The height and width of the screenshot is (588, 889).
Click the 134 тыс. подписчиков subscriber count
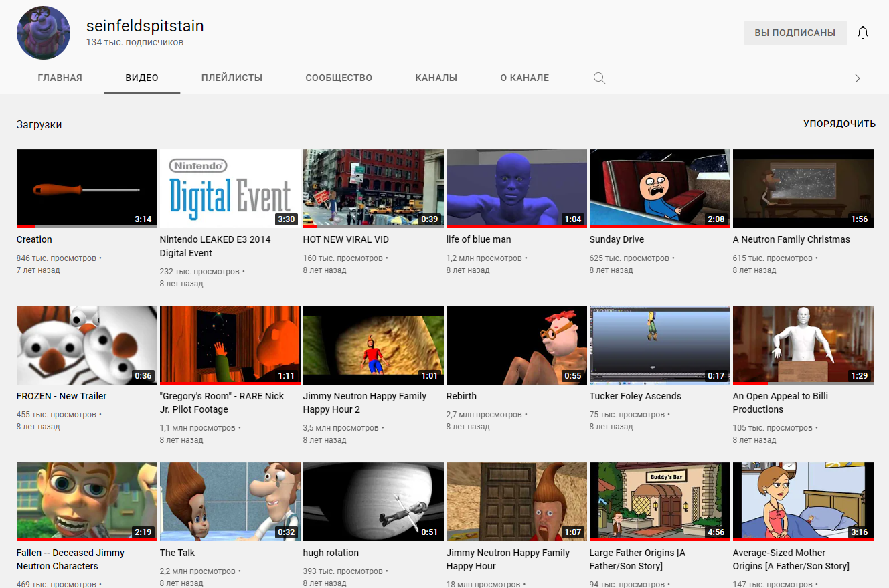coord(135,43)
